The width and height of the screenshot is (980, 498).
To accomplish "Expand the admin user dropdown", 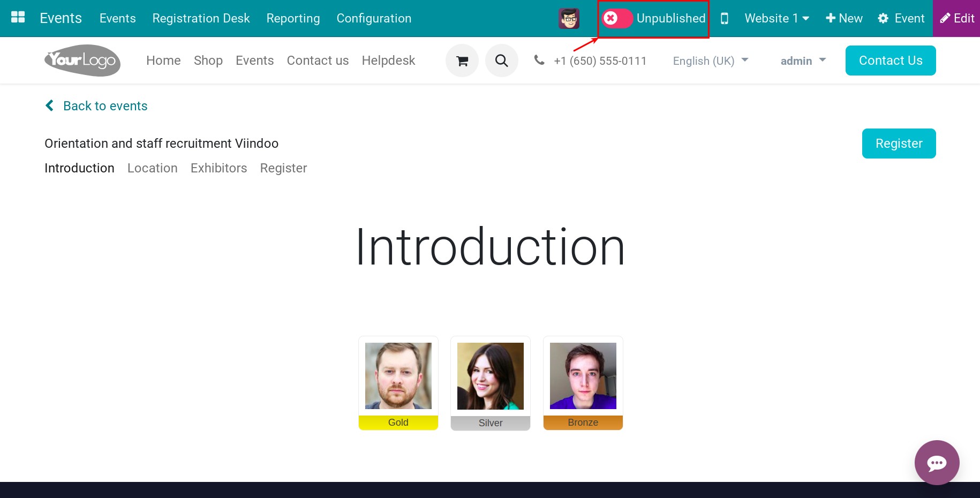I will pyautogui.click(x=803, y=61).
